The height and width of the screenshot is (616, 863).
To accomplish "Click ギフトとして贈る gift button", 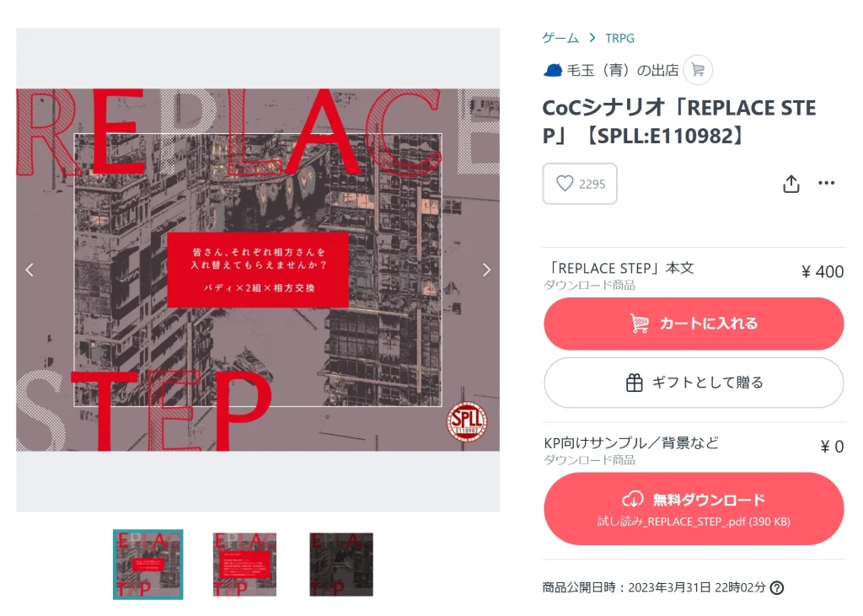I will [694, 383].
